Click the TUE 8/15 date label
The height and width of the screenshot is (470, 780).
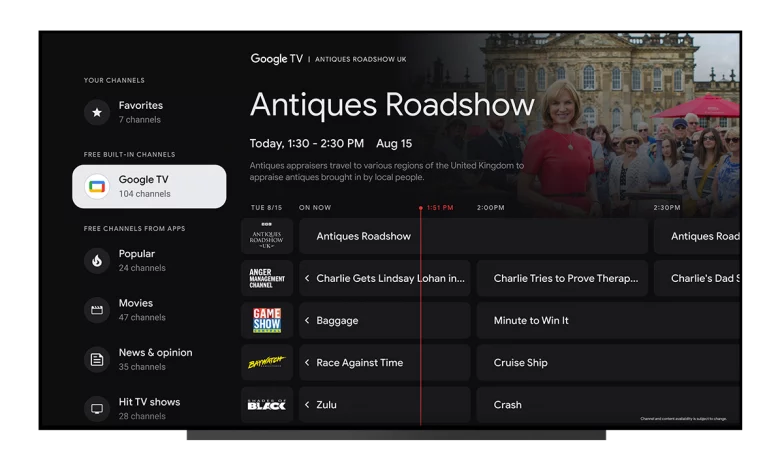point(266,207)
